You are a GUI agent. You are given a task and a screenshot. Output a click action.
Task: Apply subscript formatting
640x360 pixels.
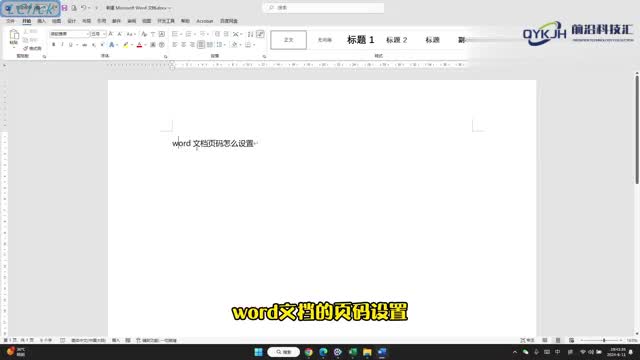(x=94, y=45)
